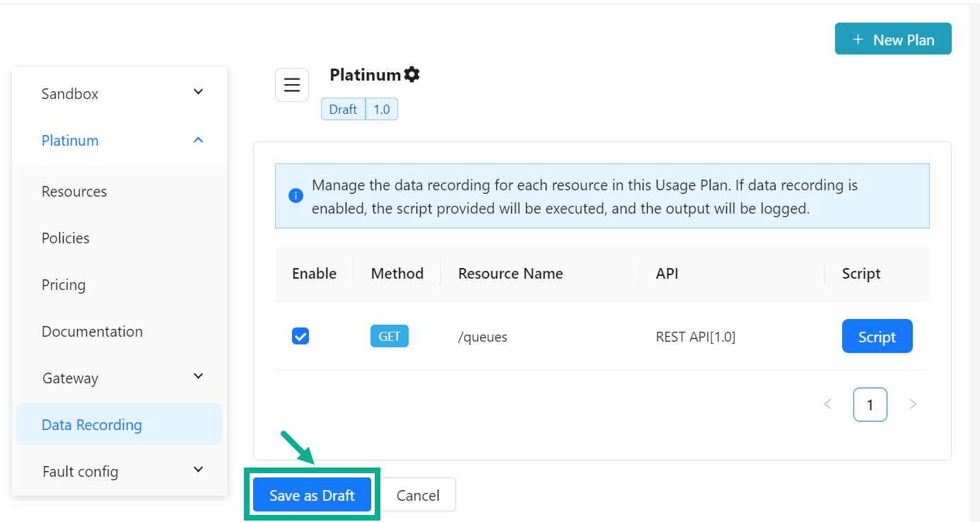Screen dimensions: 980x522
Task: Switch to the Pricing section
Action: pos(64,284)
